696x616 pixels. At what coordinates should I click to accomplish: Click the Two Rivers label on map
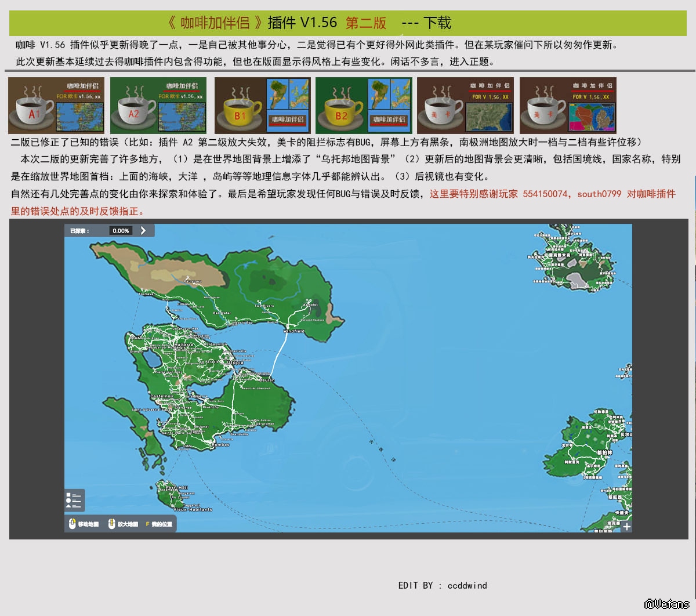point(264,306)
